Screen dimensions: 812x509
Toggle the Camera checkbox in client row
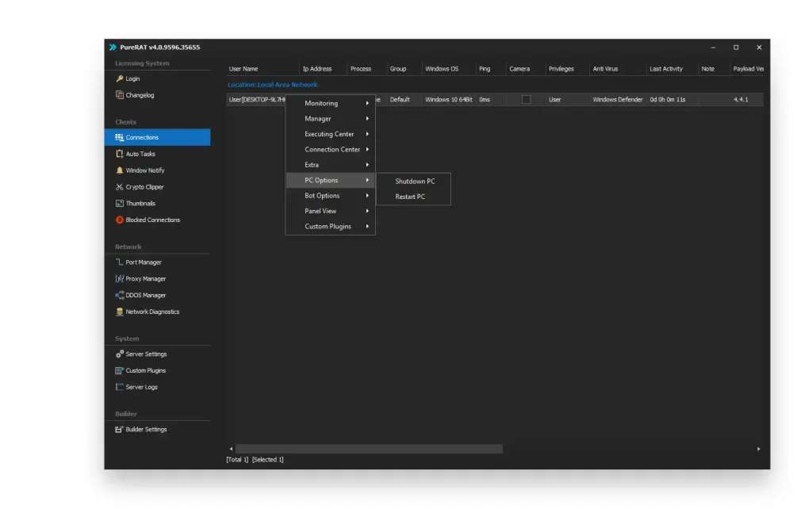[526, 100]
